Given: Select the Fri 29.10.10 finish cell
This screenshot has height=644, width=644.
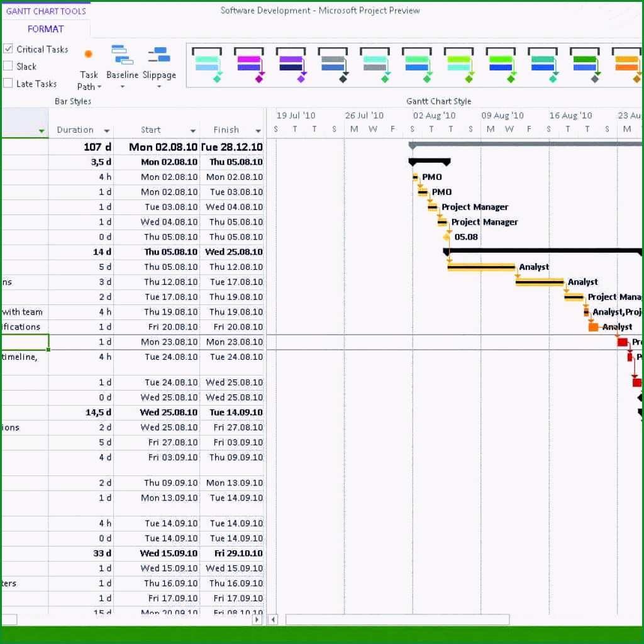Looking at the screenshot, I should point(231,553).
